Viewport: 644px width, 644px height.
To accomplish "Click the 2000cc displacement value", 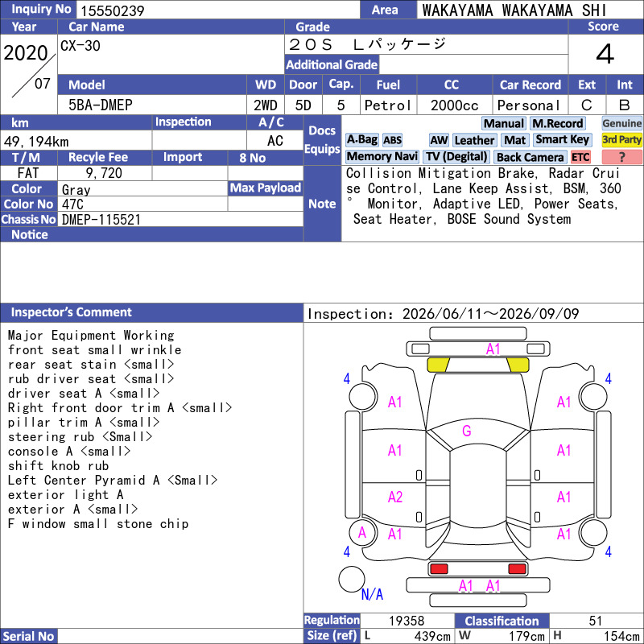I will pos(454,105).
